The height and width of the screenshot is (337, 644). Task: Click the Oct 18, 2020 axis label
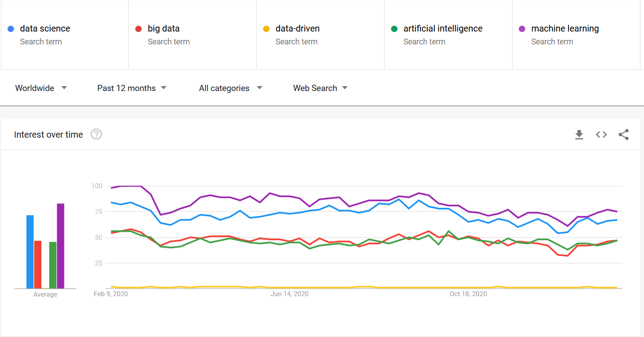(468, 293)
